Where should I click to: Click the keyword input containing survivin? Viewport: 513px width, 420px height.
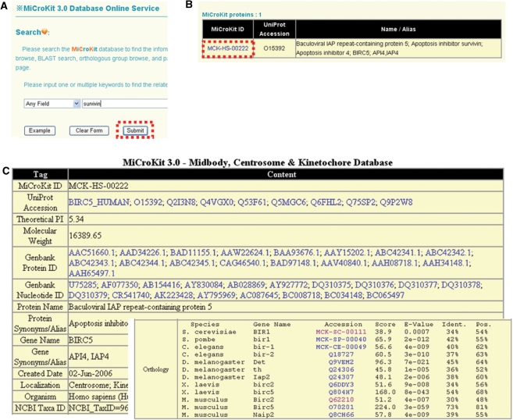pos(125,103)
